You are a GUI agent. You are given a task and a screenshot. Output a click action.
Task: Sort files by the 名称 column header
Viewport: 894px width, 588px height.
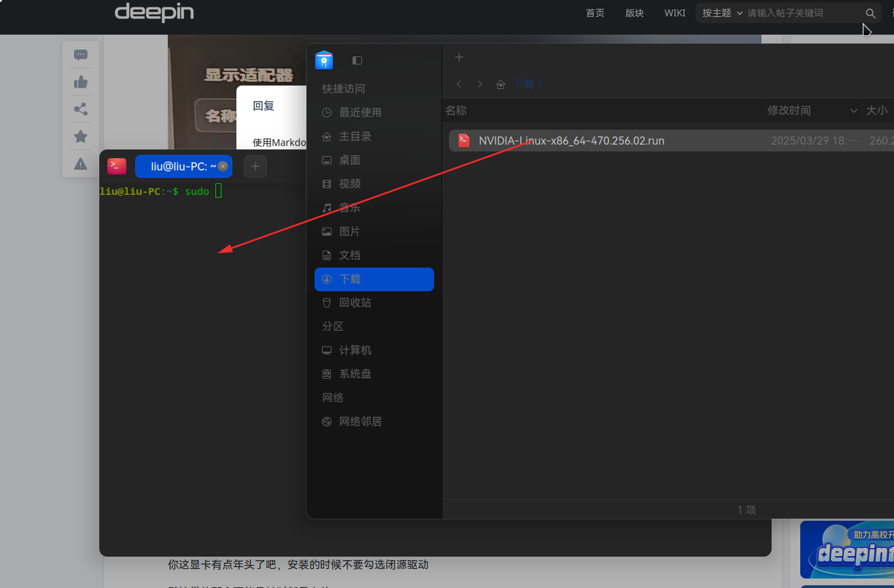(x=456, y=111)
